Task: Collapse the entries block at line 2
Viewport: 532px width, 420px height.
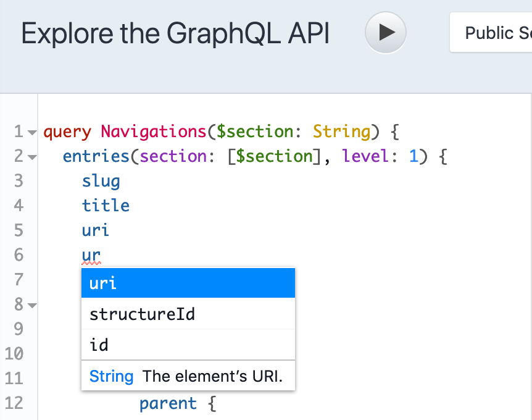Action: (32, 157)
